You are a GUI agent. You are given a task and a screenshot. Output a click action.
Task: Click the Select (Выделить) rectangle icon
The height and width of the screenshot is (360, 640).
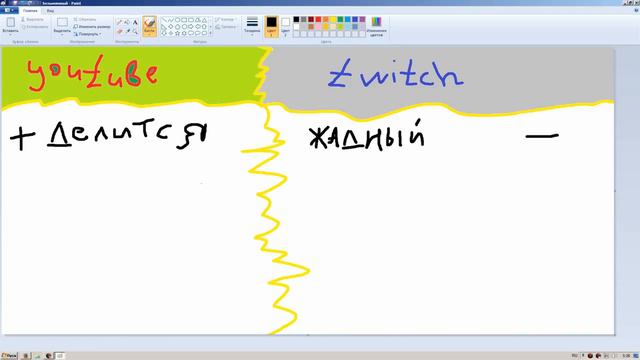[62, 22]
